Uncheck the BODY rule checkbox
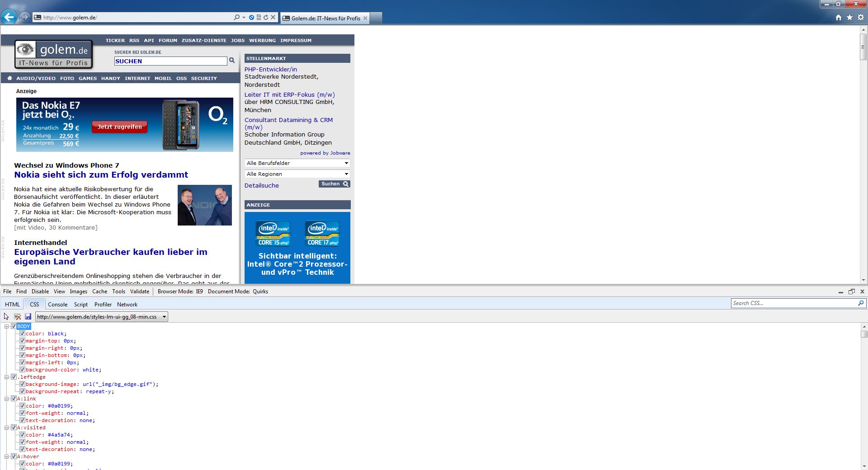The width and height of the screenshot is (868, 470). coord(14,326)
